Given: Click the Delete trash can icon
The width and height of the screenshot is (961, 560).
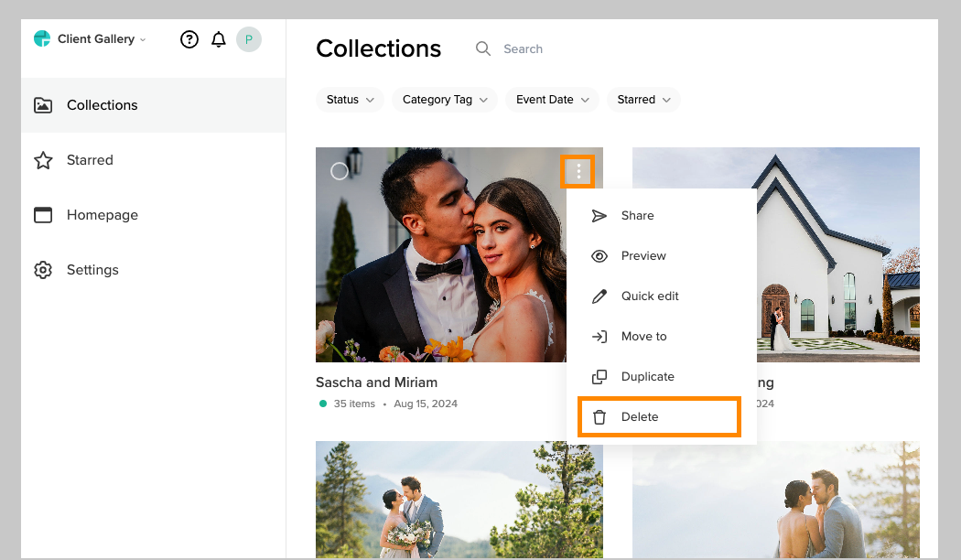Looking at the screenshot, I should 599,417.
